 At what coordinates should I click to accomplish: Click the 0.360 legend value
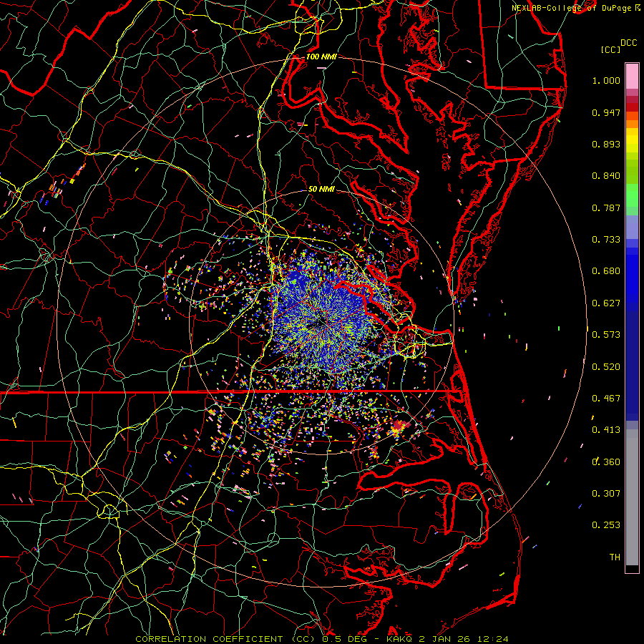[x=606, y=462]
